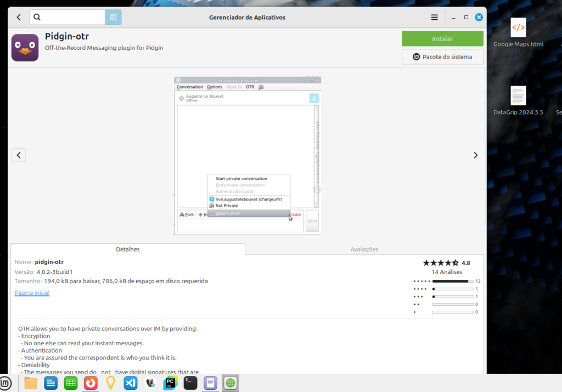
Task: Switch to the Detalhes tab
Action: tap(127, 249)
